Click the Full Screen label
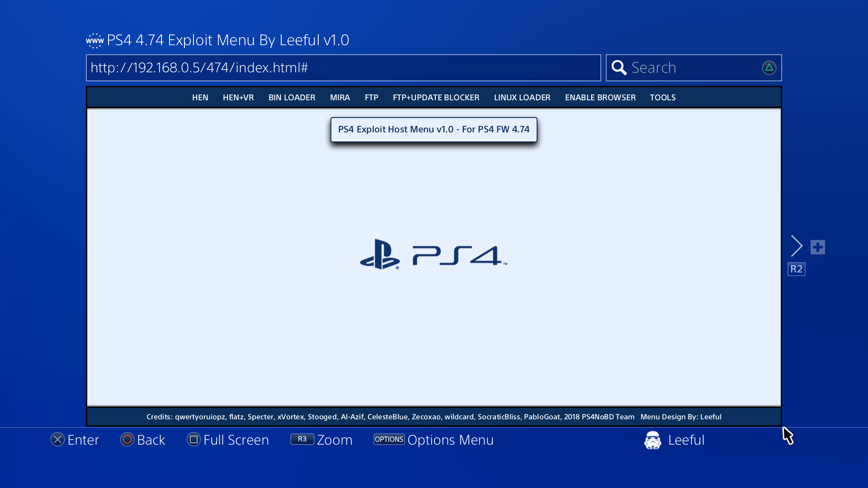 236,440
